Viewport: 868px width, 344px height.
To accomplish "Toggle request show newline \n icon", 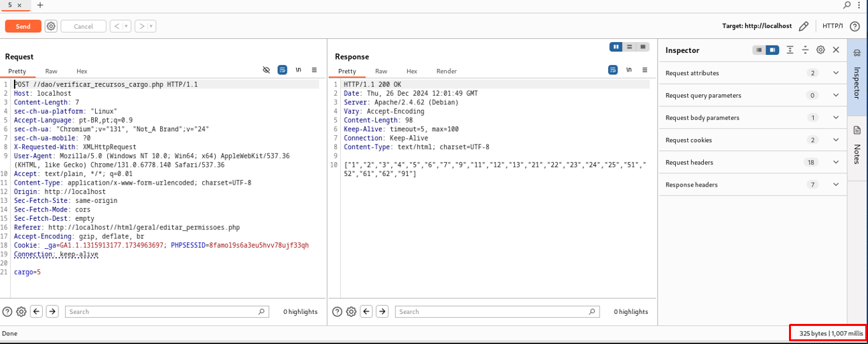I will click(298, 70).
